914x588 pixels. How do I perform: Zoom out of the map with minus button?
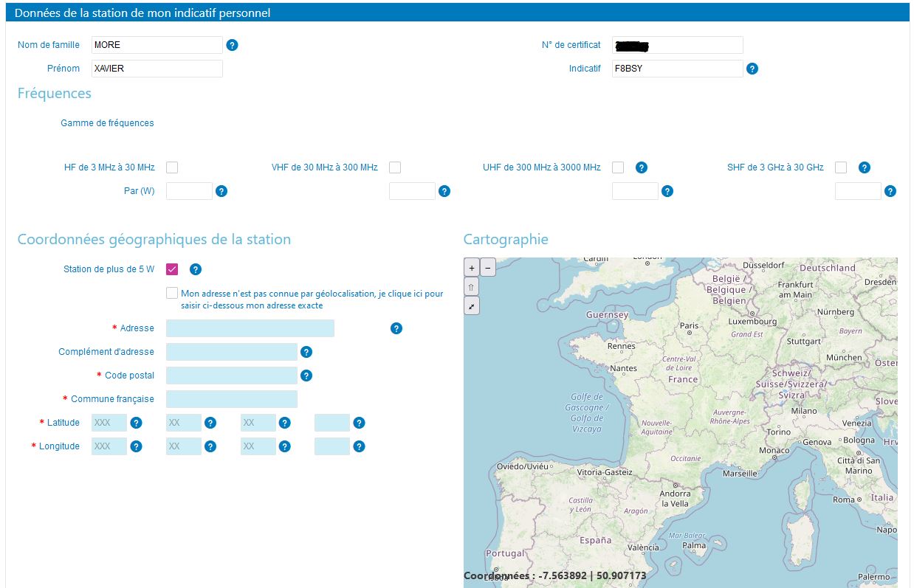tap(488, 268)
